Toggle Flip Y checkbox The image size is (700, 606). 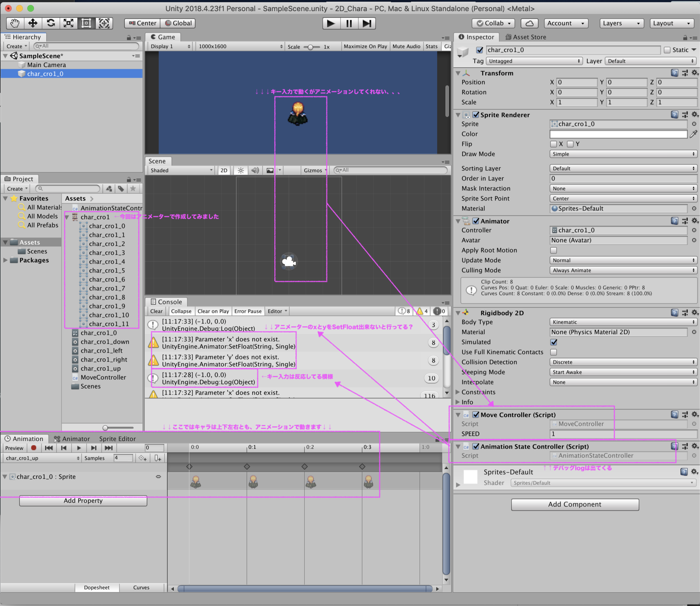coord(570,144)
